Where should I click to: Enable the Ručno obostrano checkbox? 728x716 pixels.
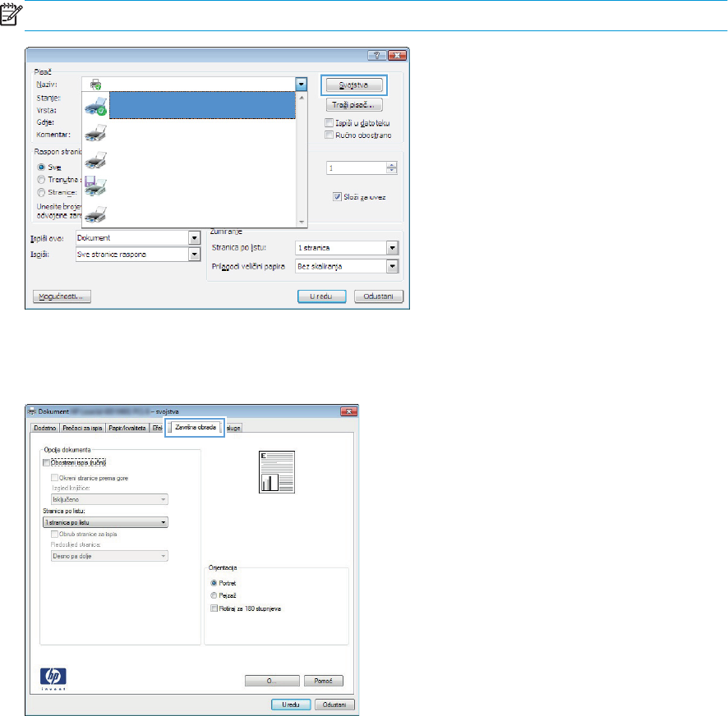point(329,135)
